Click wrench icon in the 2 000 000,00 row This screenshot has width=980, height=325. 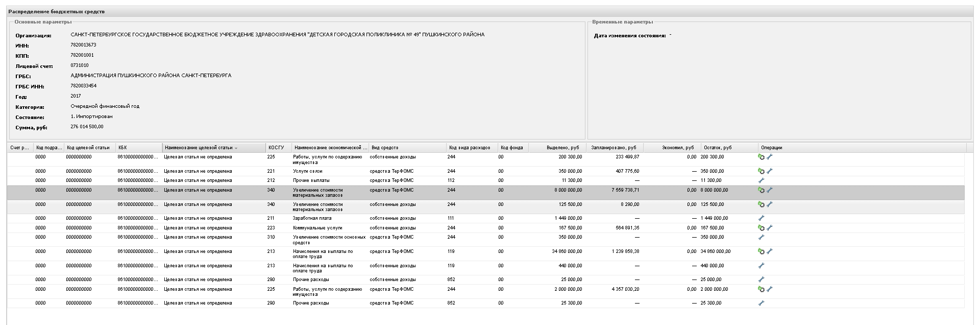tap(770, 289)
